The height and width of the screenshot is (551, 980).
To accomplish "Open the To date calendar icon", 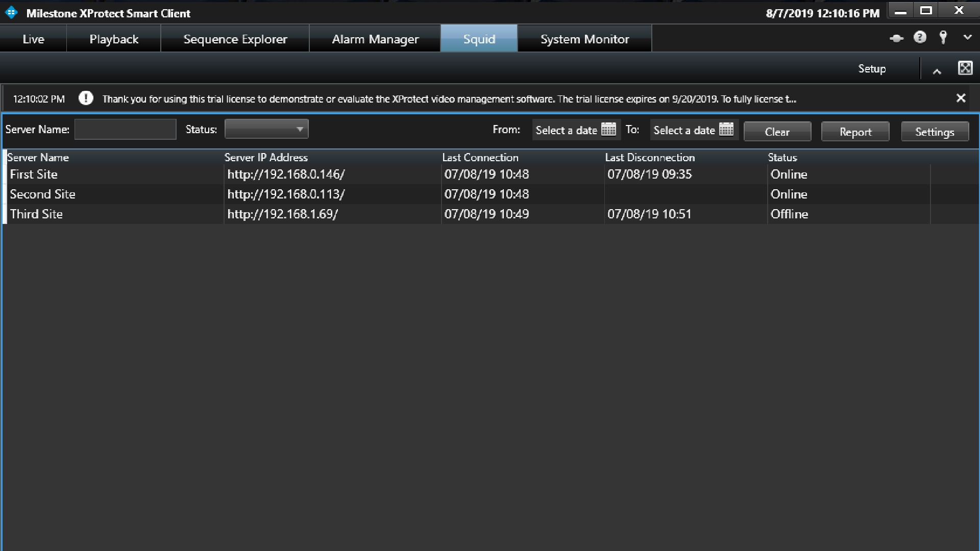I will [726, 130].
